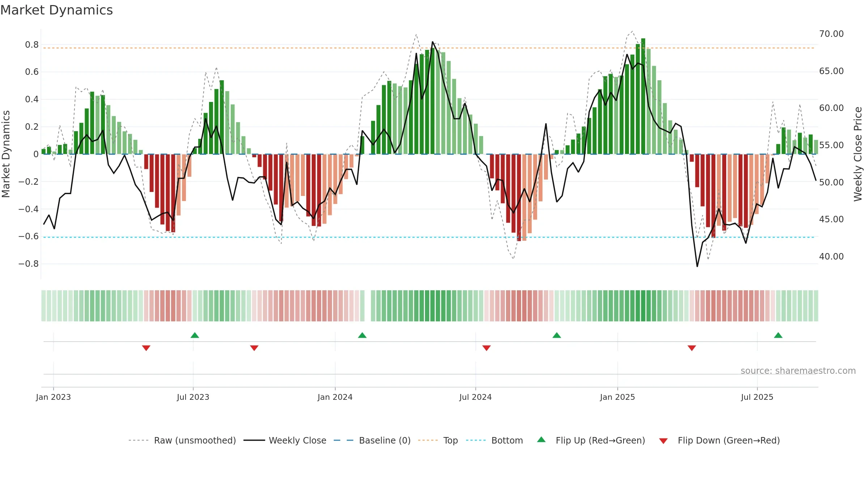Click the 55.00 price axis label
Viewport: 868px width, 488px height.
[831, 145]
